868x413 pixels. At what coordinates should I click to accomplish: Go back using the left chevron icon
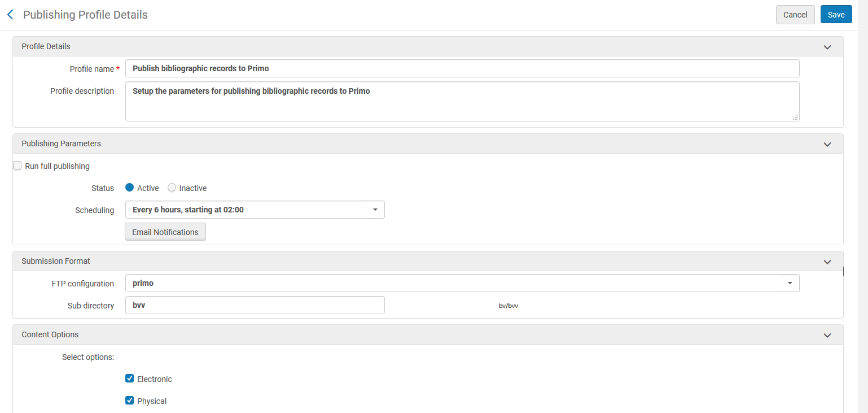[x=10, y=15]
